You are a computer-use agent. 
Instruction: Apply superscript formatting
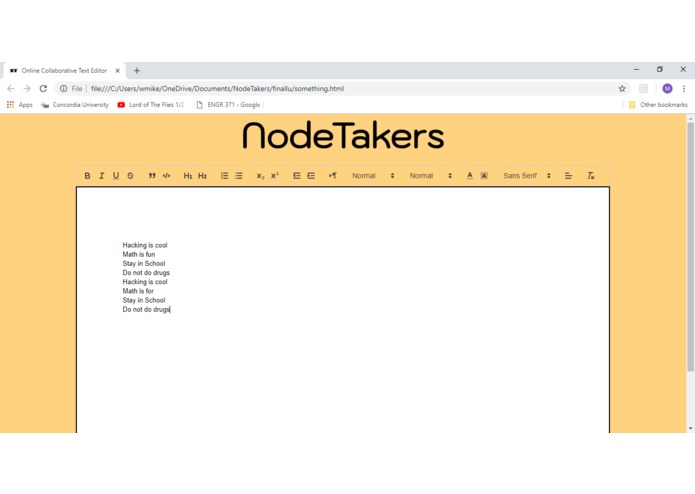click(x=275, y=176)
